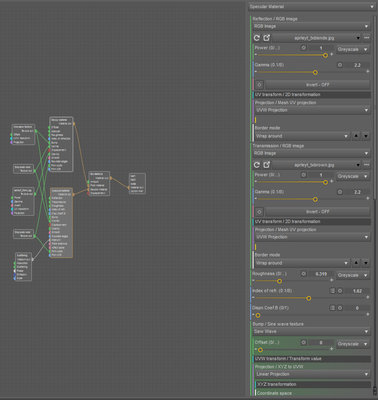378x400 pixels.
Task: Open Transmission image in external editor
Action: [266, 165]
